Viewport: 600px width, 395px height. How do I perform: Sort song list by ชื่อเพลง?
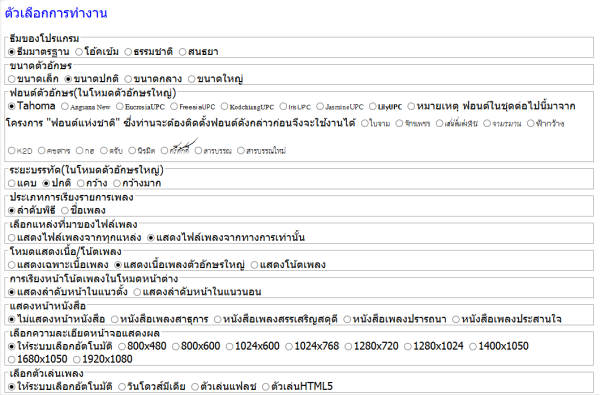[65, 211]
